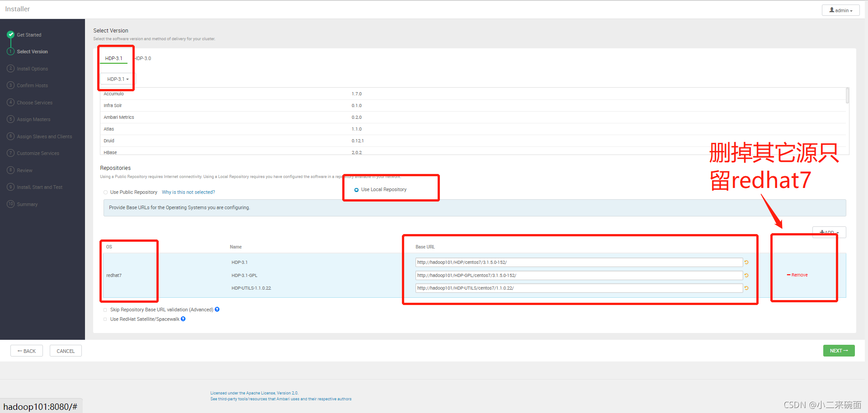868x413 pixels.
Task: Open the Select Version wizard step label
Action: point(32,52)
